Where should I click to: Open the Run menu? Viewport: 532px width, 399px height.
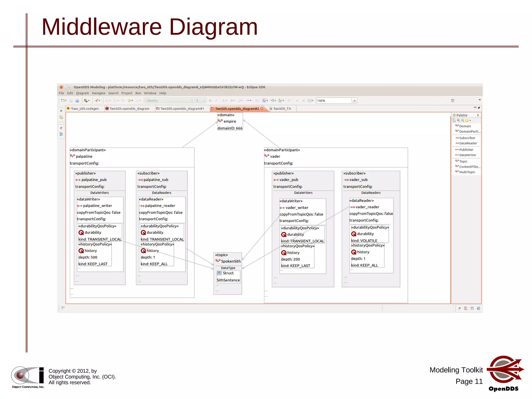point(138,93)
